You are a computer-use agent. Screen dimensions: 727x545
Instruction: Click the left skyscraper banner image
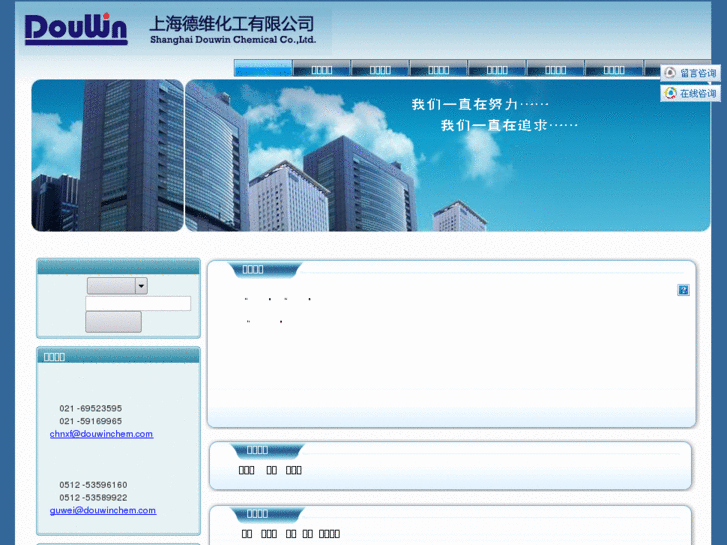pyautogui.click(x=108, y=155)
